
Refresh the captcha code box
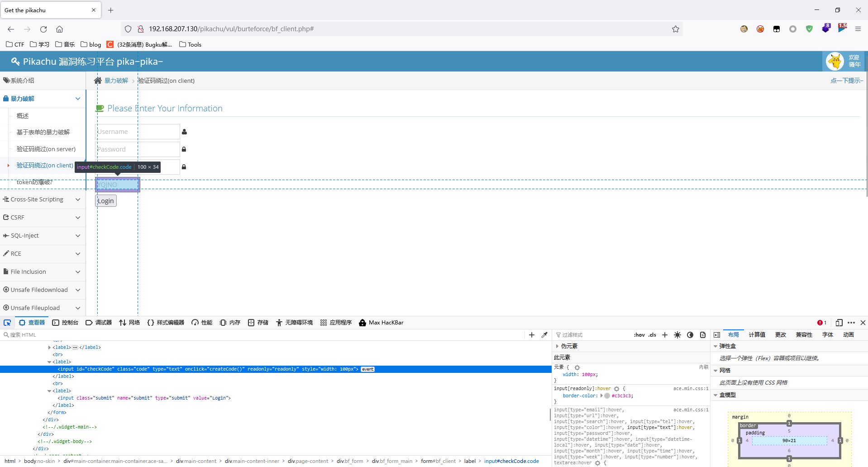[118, 185]
